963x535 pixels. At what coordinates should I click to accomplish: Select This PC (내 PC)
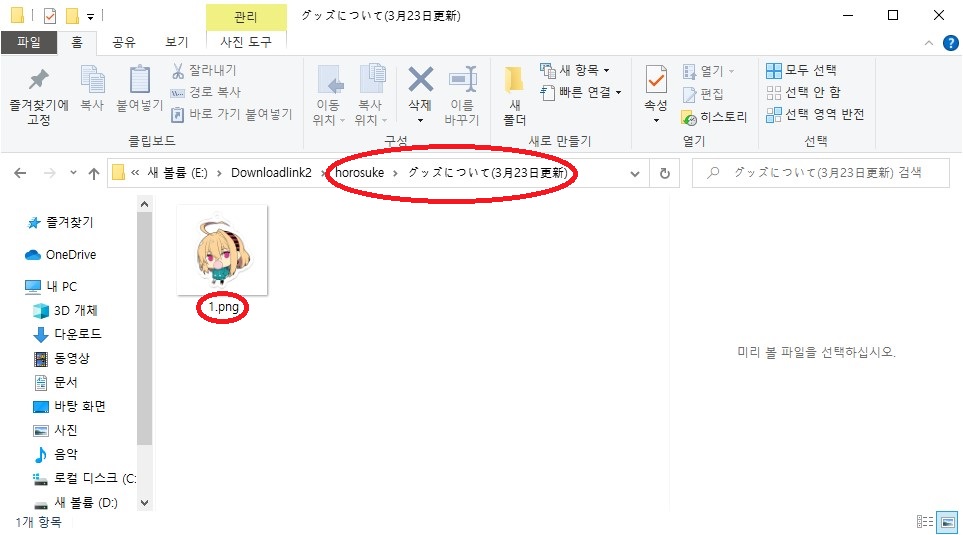[x=51, y=286]
